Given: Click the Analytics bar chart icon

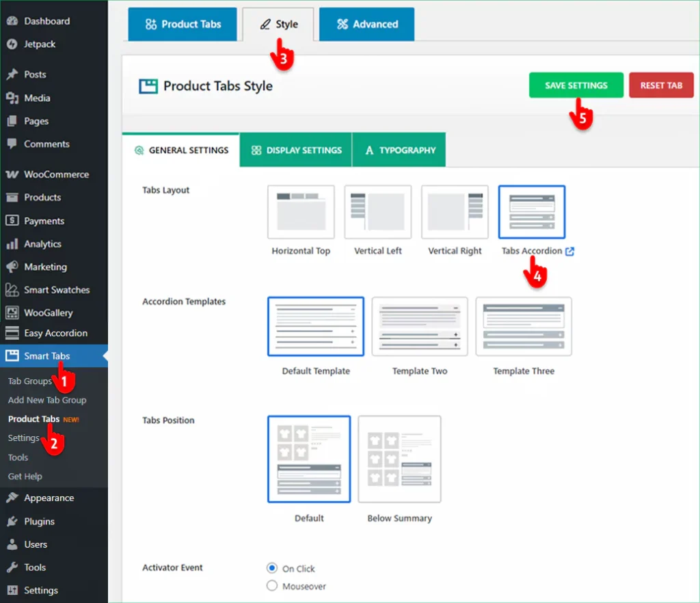Looking at the screenshot, I should pos(12,243).
